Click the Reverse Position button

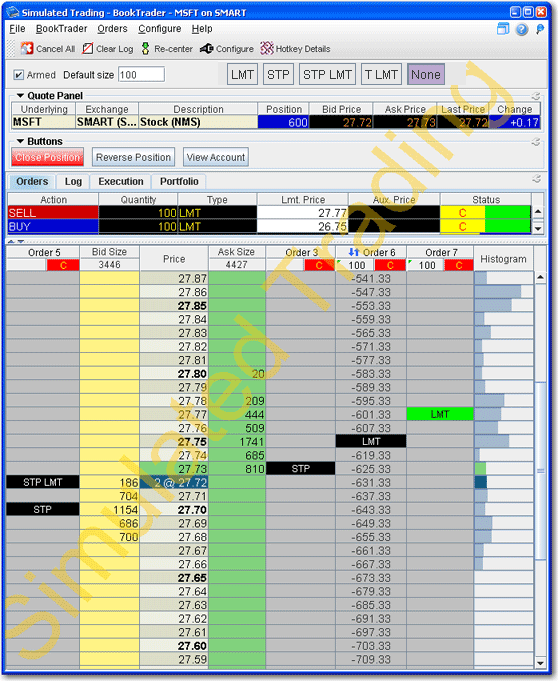[133, 157]
